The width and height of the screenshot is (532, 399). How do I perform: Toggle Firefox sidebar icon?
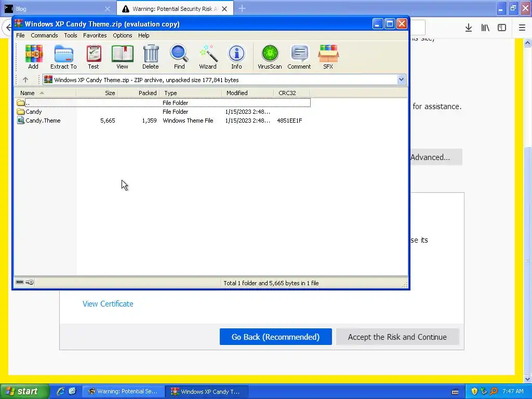point(502,28)
